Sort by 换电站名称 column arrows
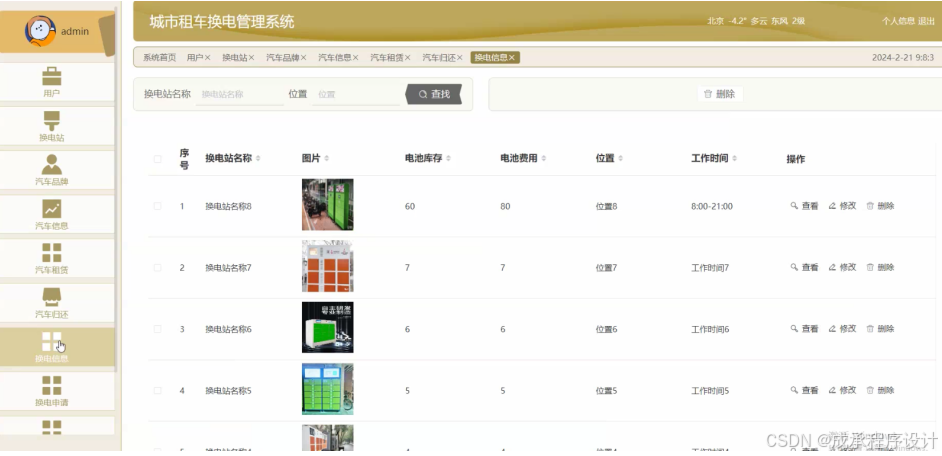Viewport: 942px width, 456px height. 258,159
